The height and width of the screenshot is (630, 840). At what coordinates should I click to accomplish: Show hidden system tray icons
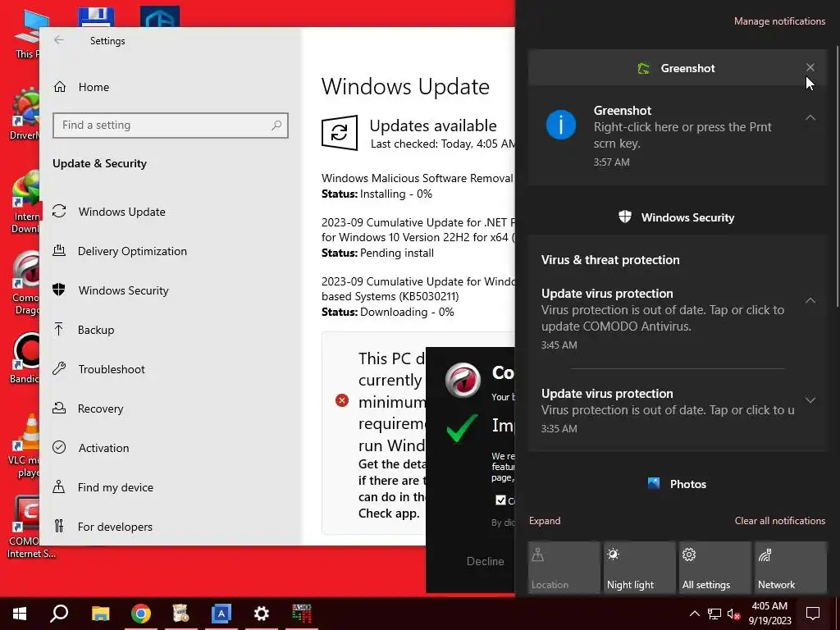point(694,614)
